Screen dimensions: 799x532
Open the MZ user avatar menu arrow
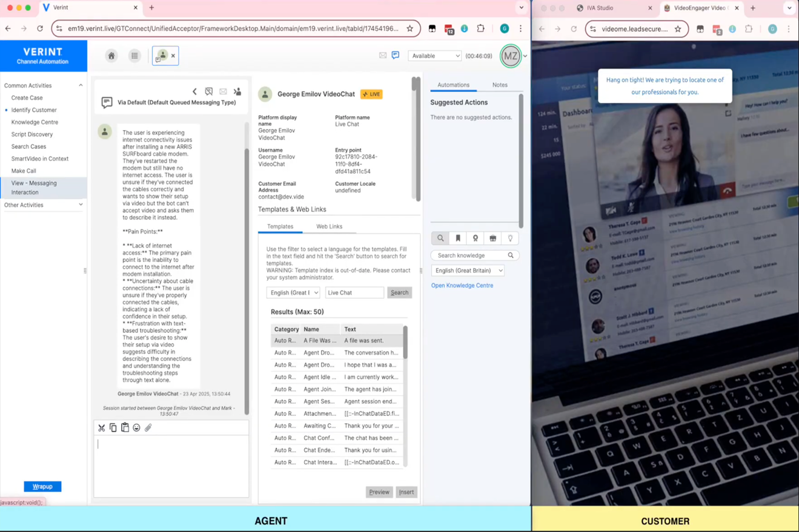coord(525,56)
